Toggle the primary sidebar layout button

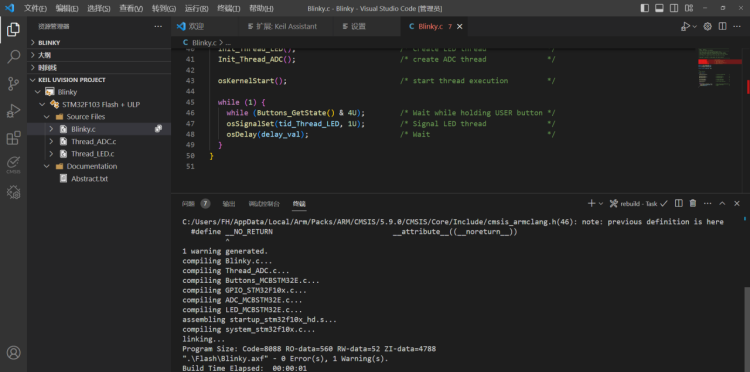(644, 8)
